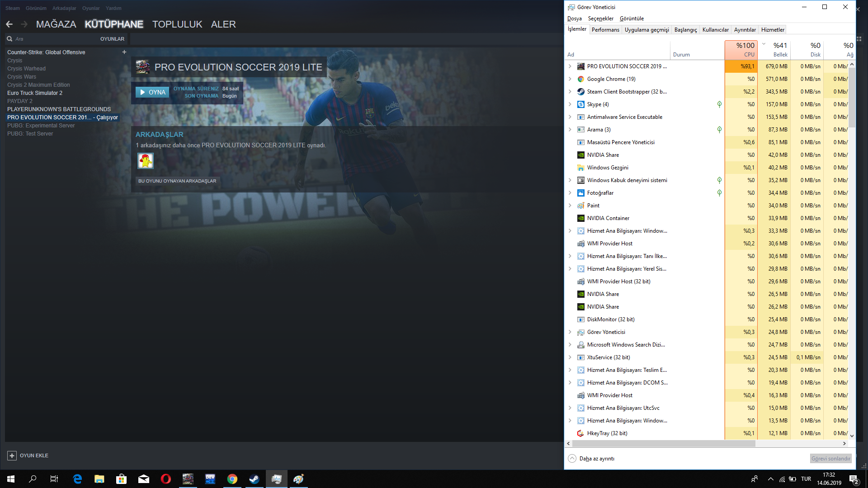This screenshot has height=488, width=868.
Task: Open Microsoft Edge from the taskbar
Action: click(x=77, y=479)
